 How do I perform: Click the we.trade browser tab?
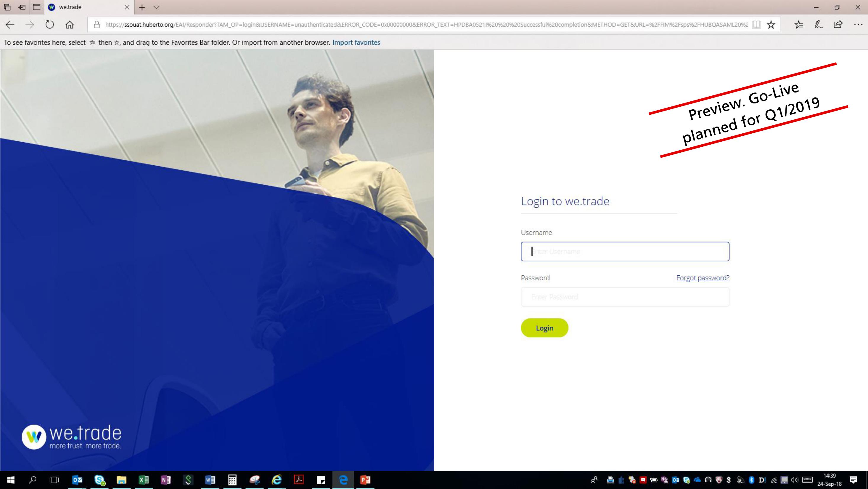(x=88, y=7)
